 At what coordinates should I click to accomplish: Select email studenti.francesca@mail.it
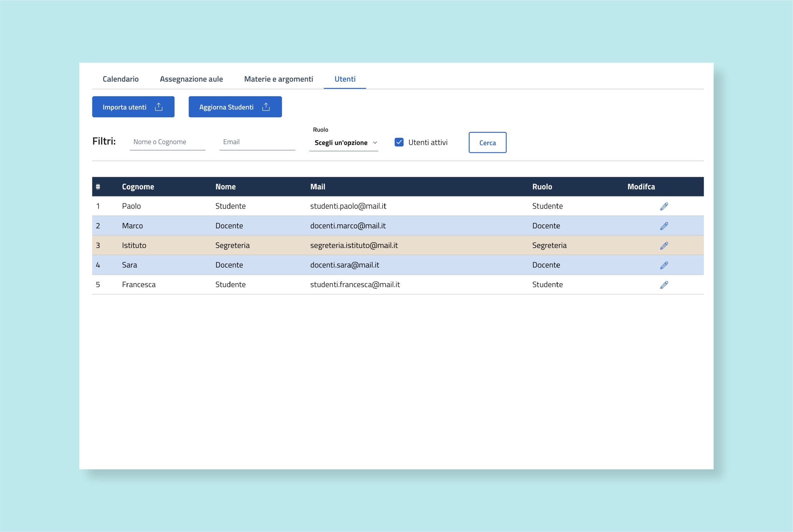[355, 285]
